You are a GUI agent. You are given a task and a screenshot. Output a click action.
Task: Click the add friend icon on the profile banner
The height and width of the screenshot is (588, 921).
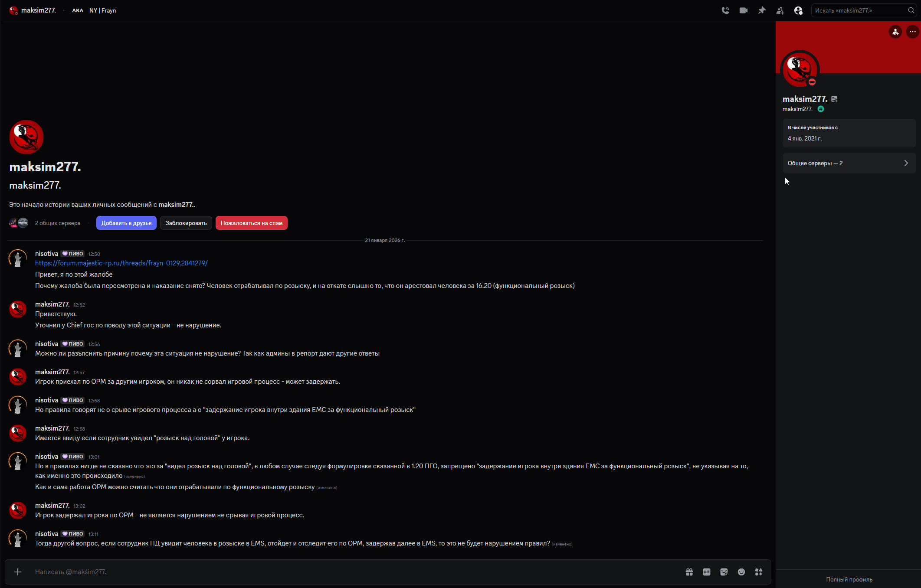(x=895, y=32)
